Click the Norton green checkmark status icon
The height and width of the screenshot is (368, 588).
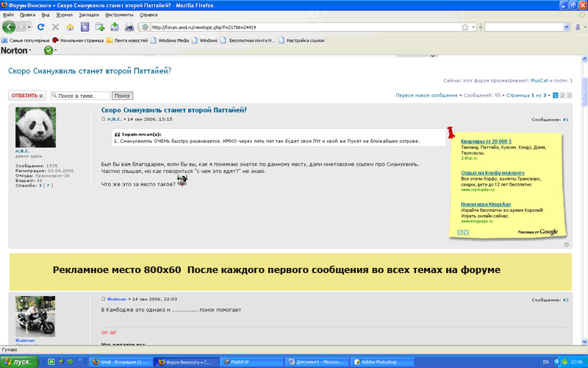coord(49,50)
